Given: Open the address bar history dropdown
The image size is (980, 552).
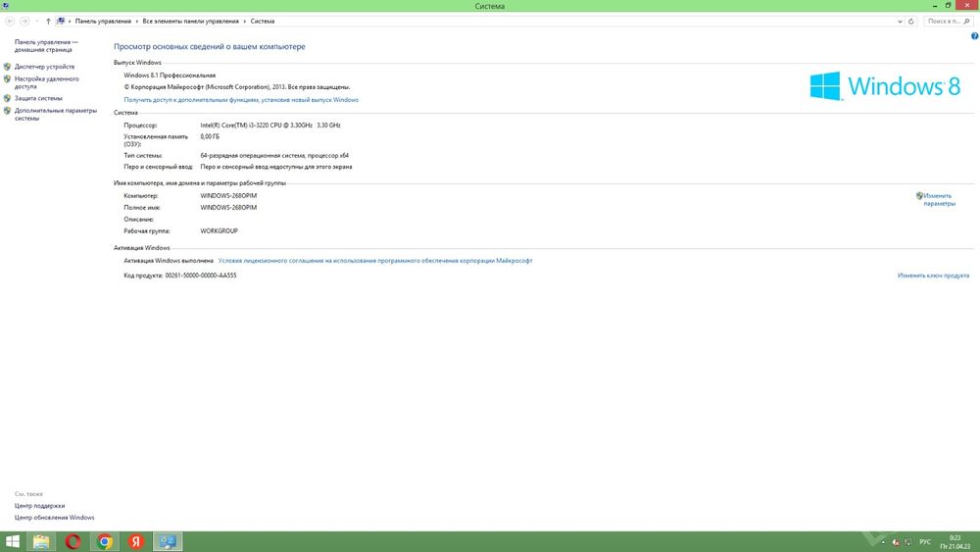Looking at the screenshot, I should [900, 22].
